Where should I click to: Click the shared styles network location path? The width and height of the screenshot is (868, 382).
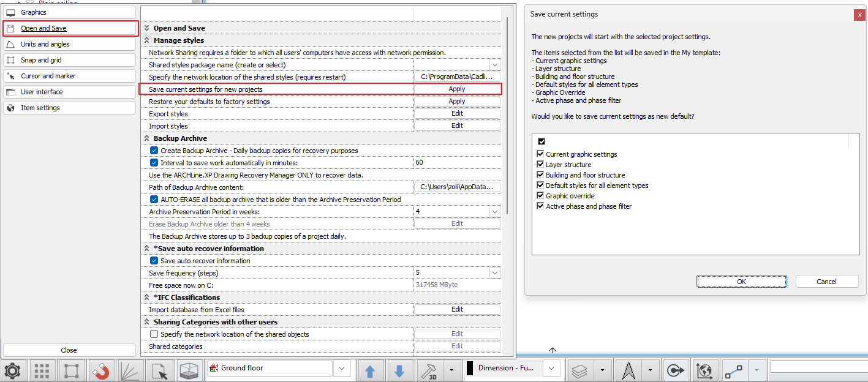click(x=457, y=77)
